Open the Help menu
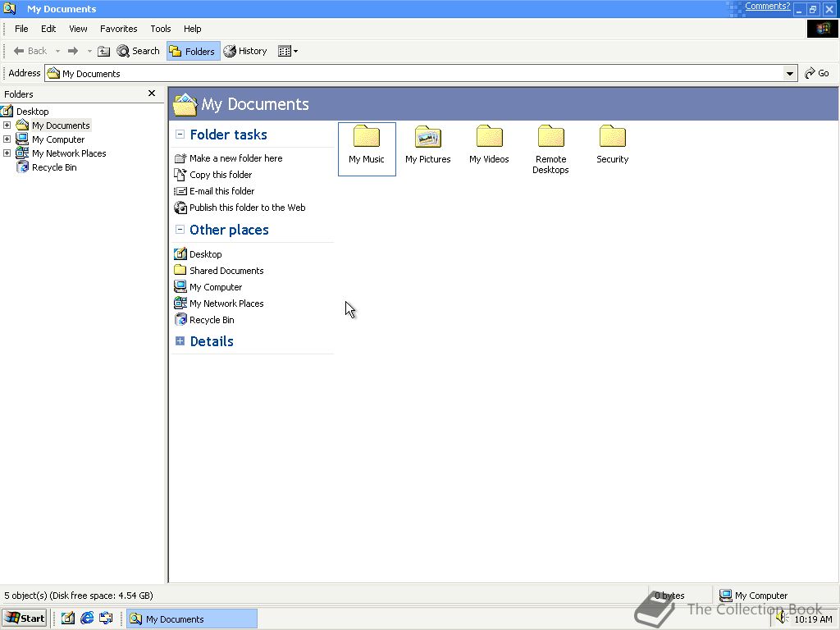Image resolution: width=840 pixels, height=630 pixels. pyautogui.click(x=192, y=29)
